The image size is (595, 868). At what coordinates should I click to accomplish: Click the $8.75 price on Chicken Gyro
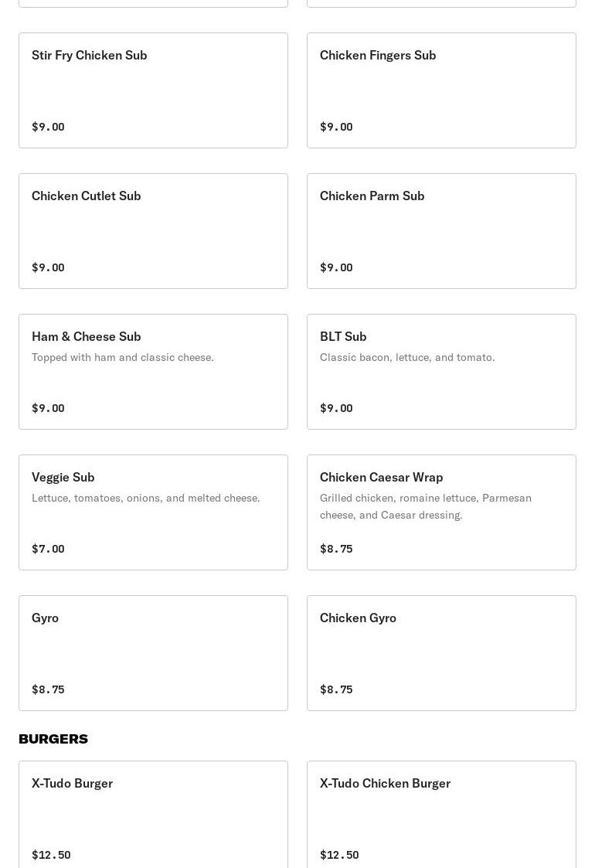336,689
